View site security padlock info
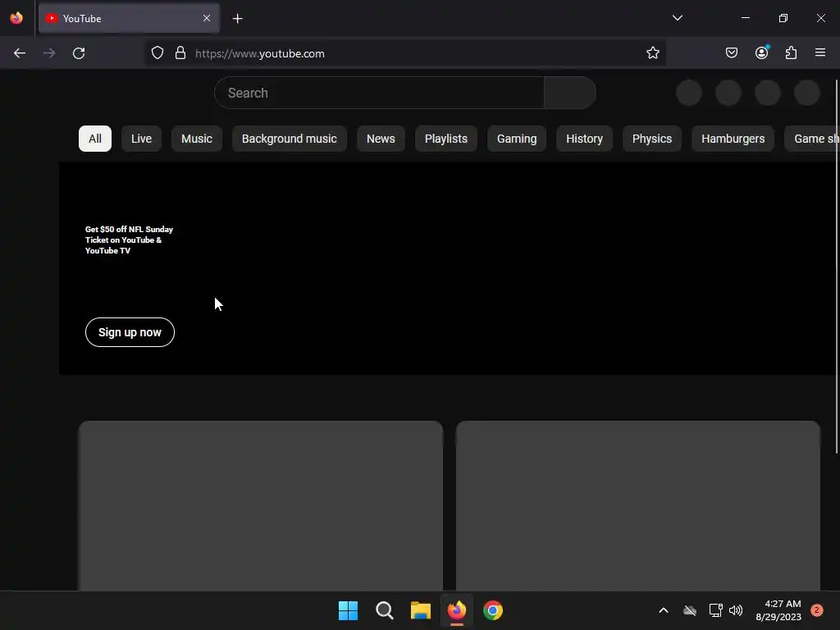The width and height of the screenshot is (840, 630). [x=180, y=53]
